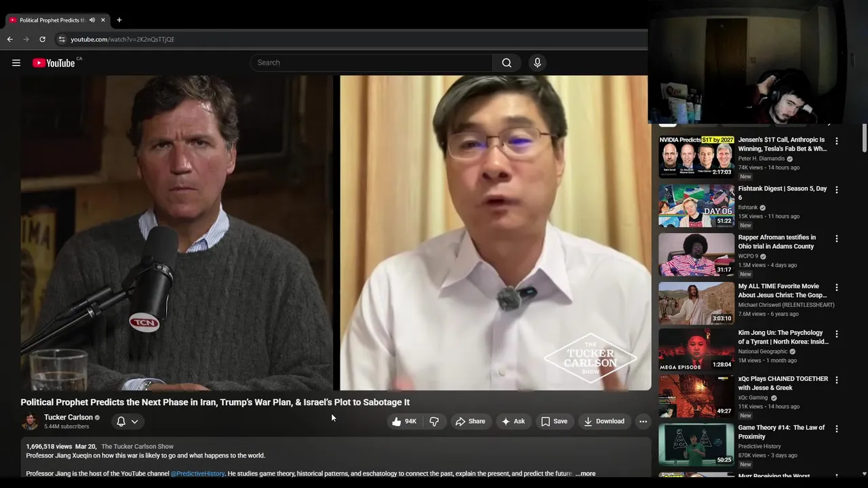Screen dimensions: 868x488
Task: Open National Geographic channel name
Action: (763, 352)
